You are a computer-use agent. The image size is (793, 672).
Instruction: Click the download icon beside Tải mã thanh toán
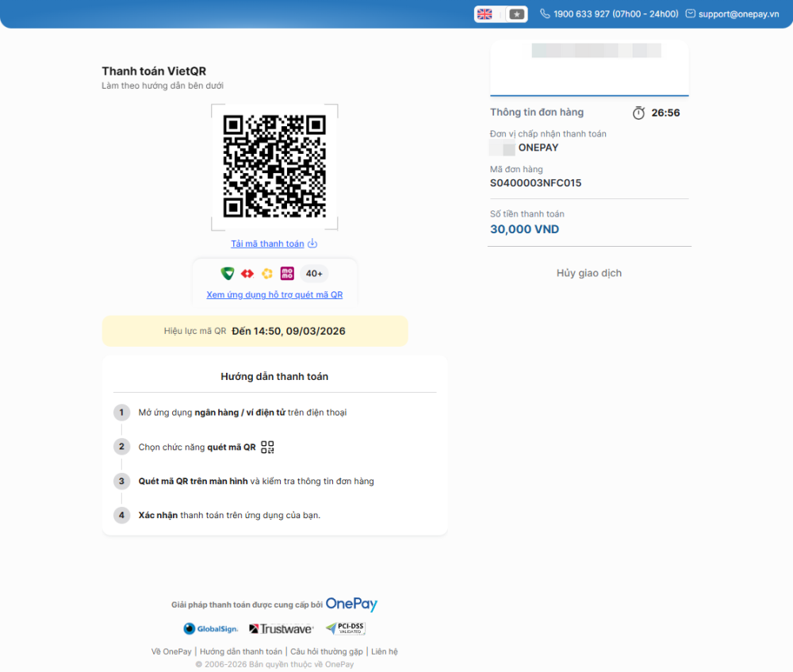coord(312,244)
